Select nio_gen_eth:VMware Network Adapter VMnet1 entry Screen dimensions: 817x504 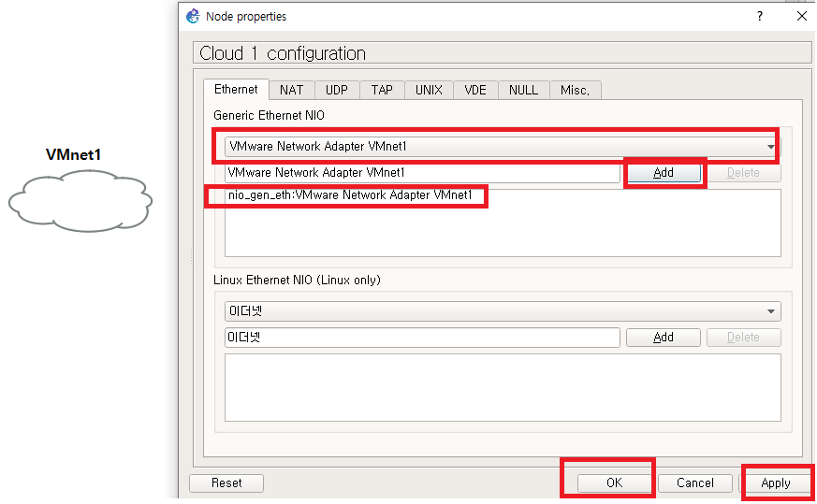[x=350, y=195]
